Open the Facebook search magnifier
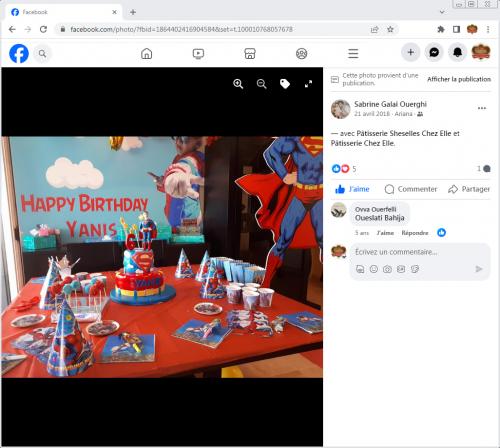The image size is (500, 448). [42, 53]
